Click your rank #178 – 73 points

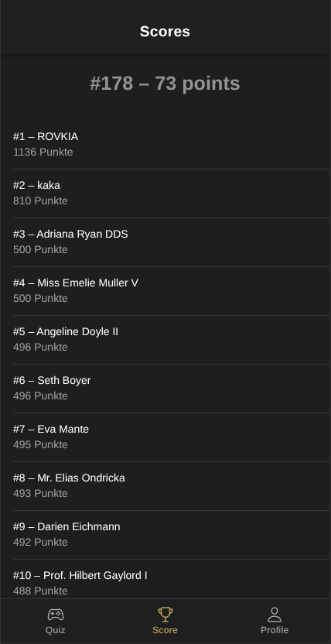pos(165,84)
